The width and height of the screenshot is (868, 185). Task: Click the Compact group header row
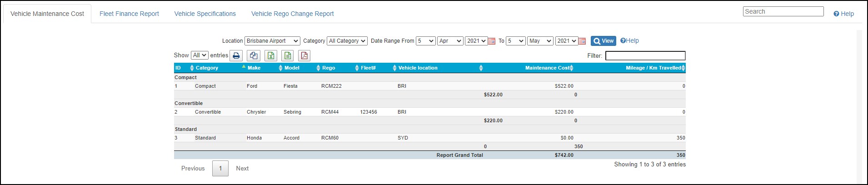click(x=429, y=77)
